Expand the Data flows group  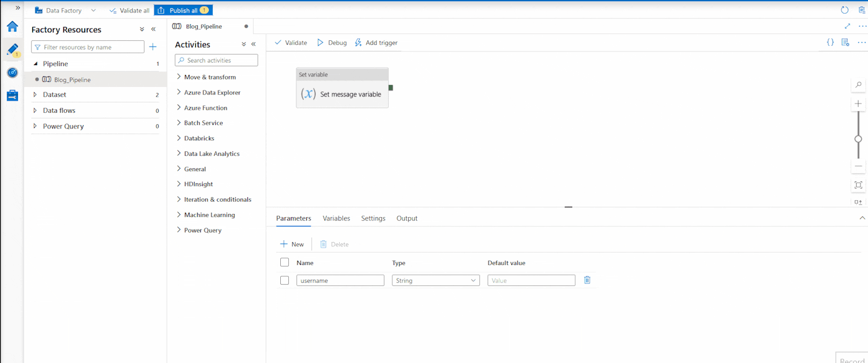(x=35, y=110)
